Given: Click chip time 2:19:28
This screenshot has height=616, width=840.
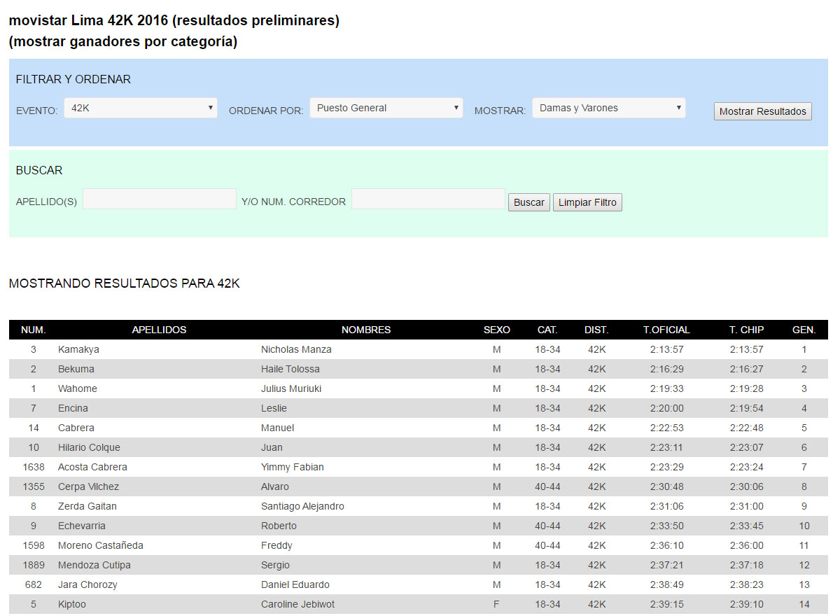Looking at the screenshot, I should click(746, 388).
